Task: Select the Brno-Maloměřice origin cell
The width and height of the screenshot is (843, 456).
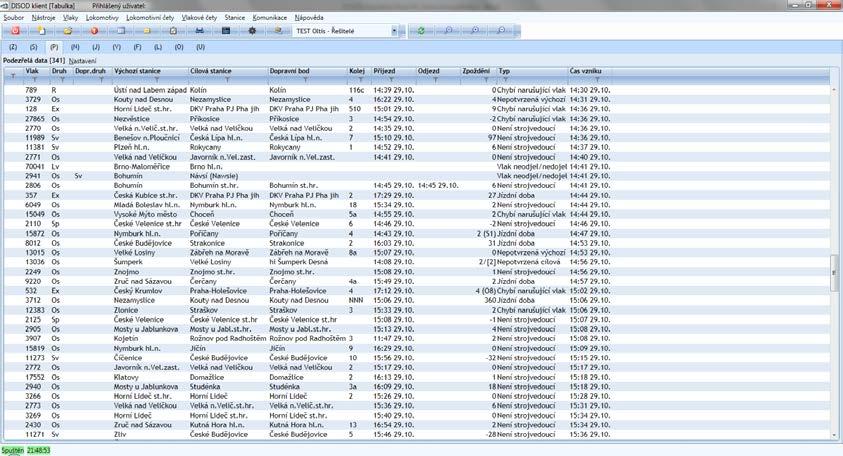Action: [x=141, y=167]
